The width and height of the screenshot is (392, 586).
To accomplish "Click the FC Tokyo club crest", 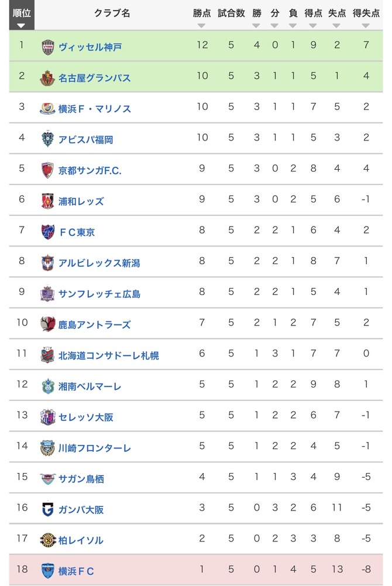I will pyautogui.click(x=48, y=232).
